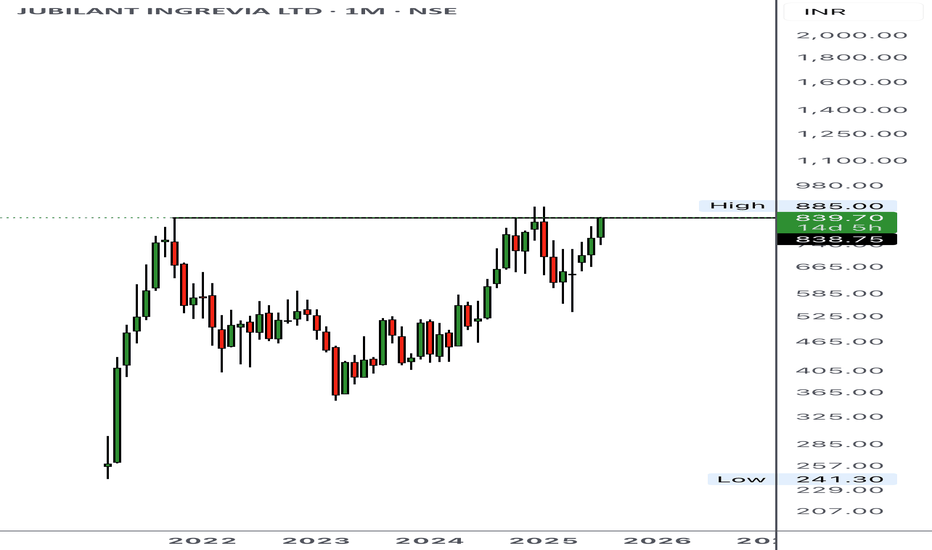Click the 1,600.00 price label
The width and height of the screenshot is (932, 550).
coord(851,82)
